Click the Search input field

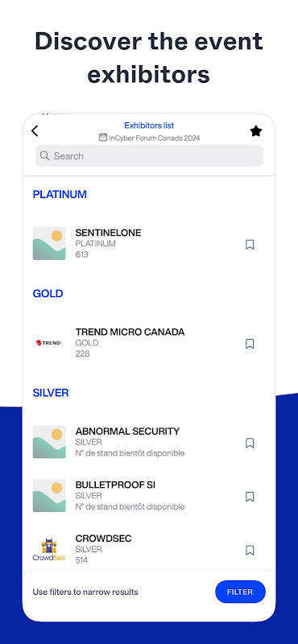point(149,155)
